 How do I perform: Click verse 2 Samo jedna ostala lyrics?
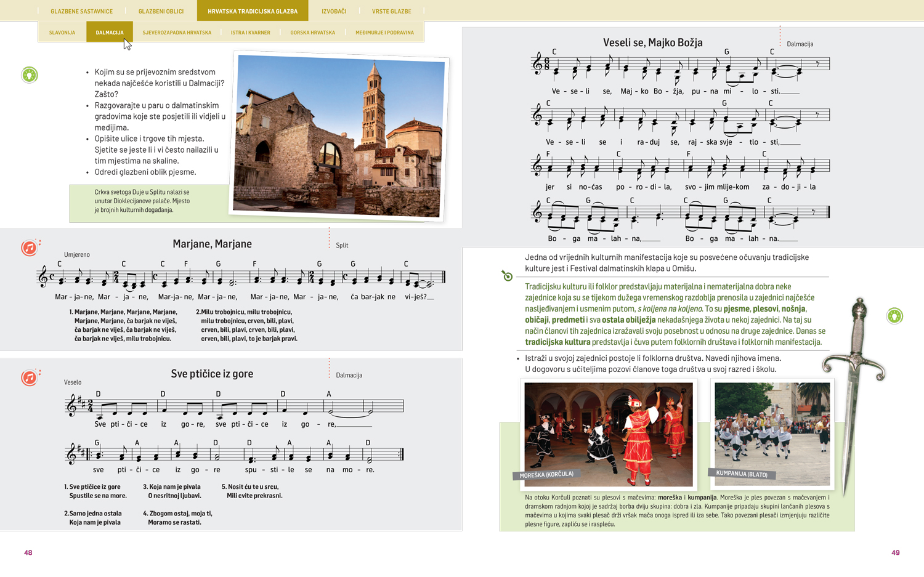92,518
